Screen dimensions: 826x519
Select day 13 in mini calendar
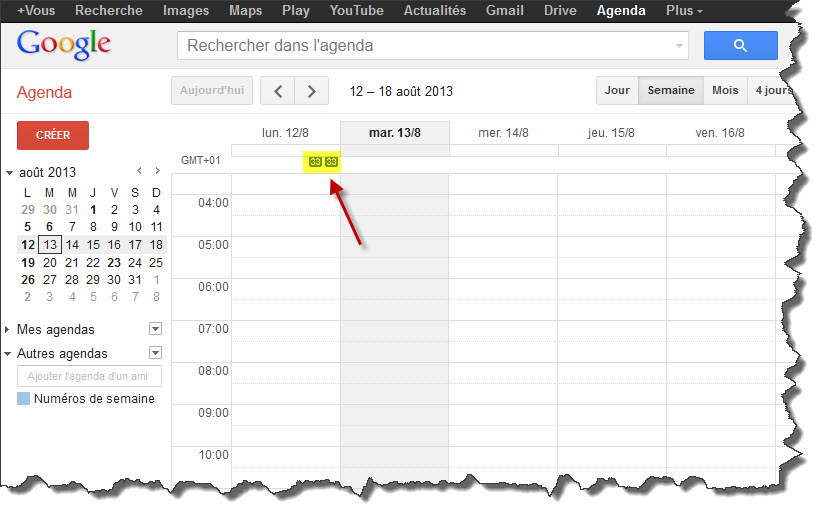[50, 245]
